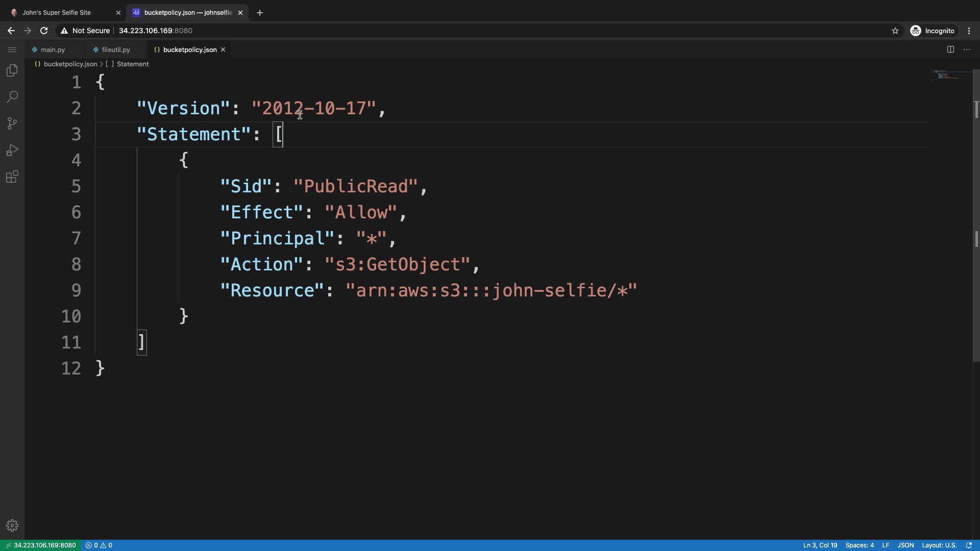The width and height of the screenshot is (980, 551).
Task: Click the errors and warnings count indicator
Action: click(99, 545)
